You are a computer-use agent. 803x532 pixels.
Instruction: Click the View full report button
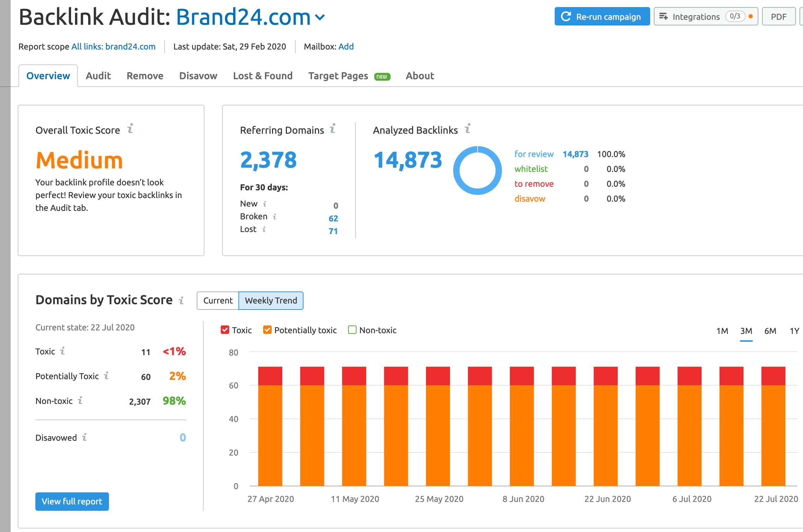click(x=72, y=501)
